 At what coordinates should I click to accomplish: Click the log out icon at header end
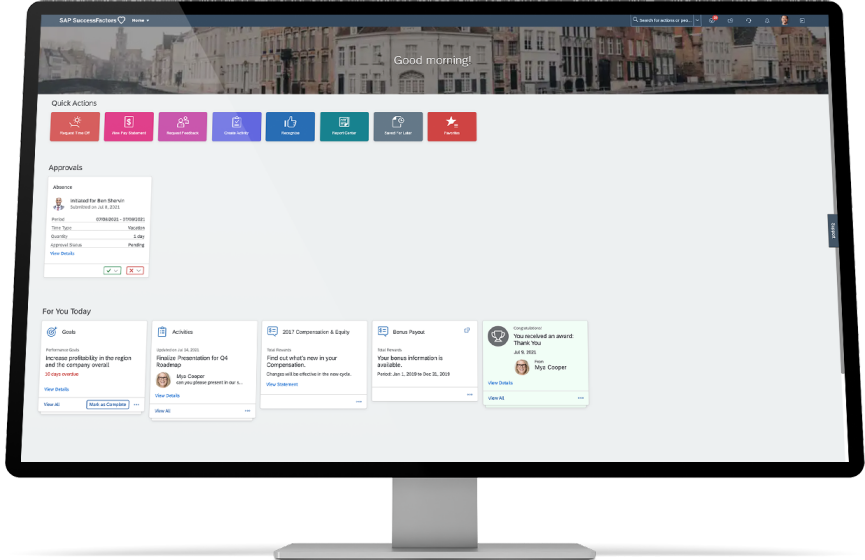coord(802,20)
